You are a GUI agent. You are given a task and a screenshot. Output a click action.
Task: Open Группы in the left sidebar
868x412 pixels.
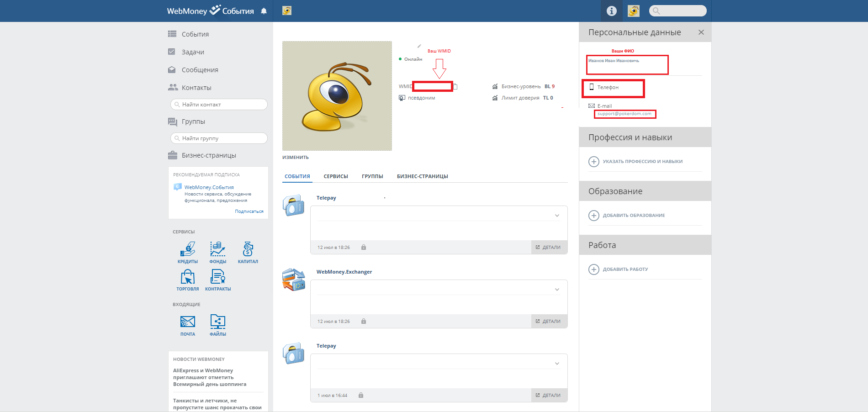pos(193,121)
